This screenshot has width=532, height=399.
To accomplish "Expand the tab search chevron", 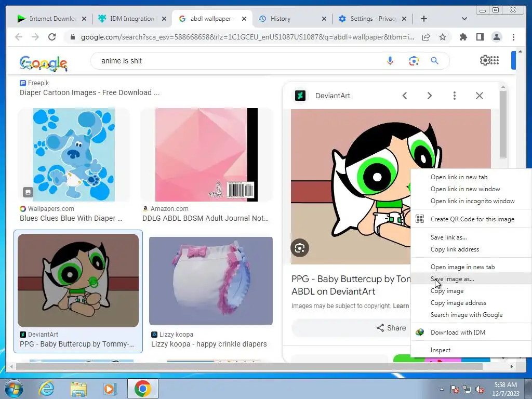I will point(464,19).
